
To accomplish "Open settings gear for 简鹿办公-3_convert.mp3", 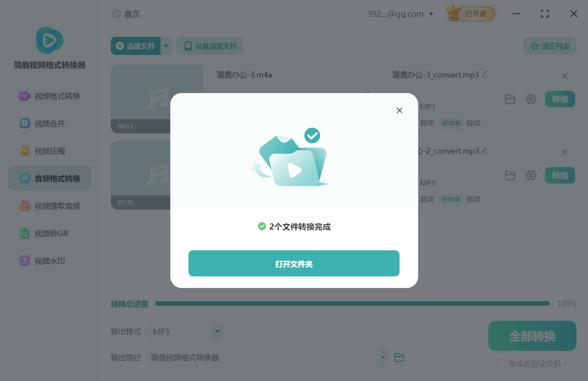I will pos(531,99).
